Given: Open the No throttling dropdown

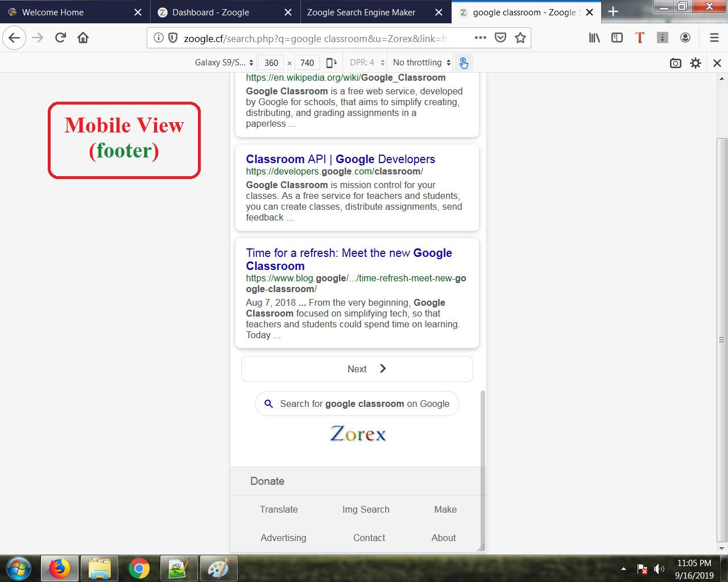Looking at the screenshot, I should pos(421,63).
